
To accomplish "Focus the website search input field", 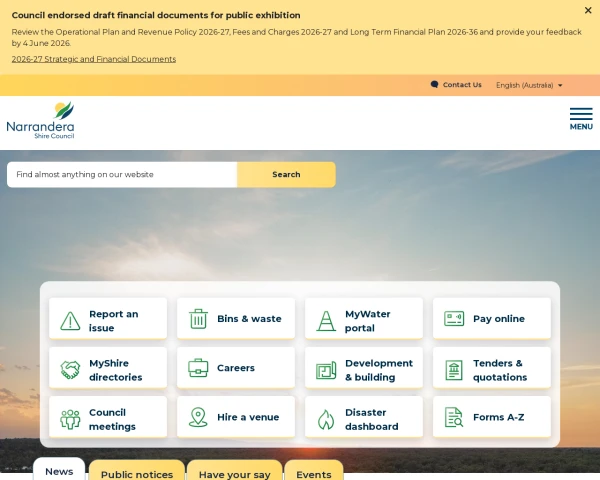I will [x=122, y=175].
